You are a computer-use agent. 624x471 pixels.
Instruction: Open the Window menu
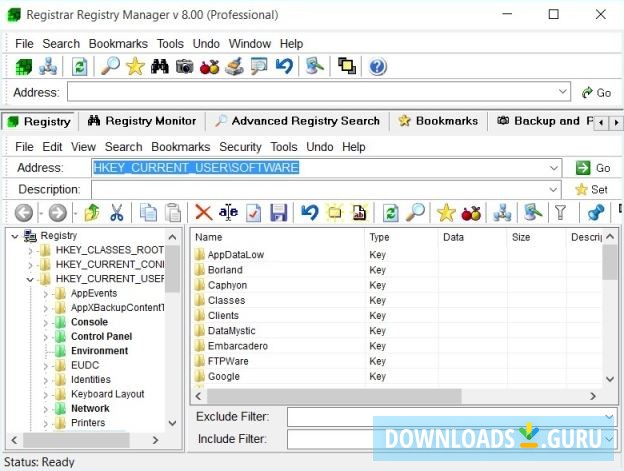250,44
